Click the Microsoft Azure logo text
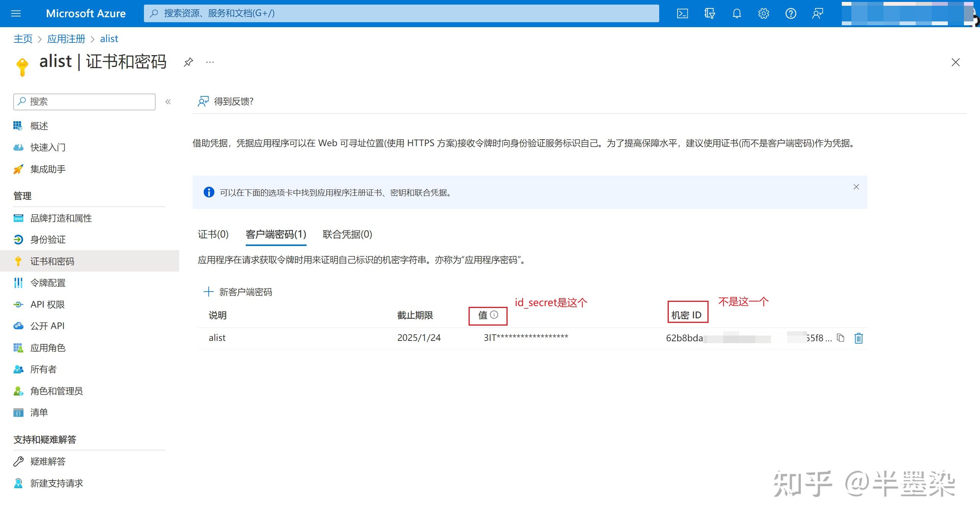 pyautogui.click(x=86, y=13)
